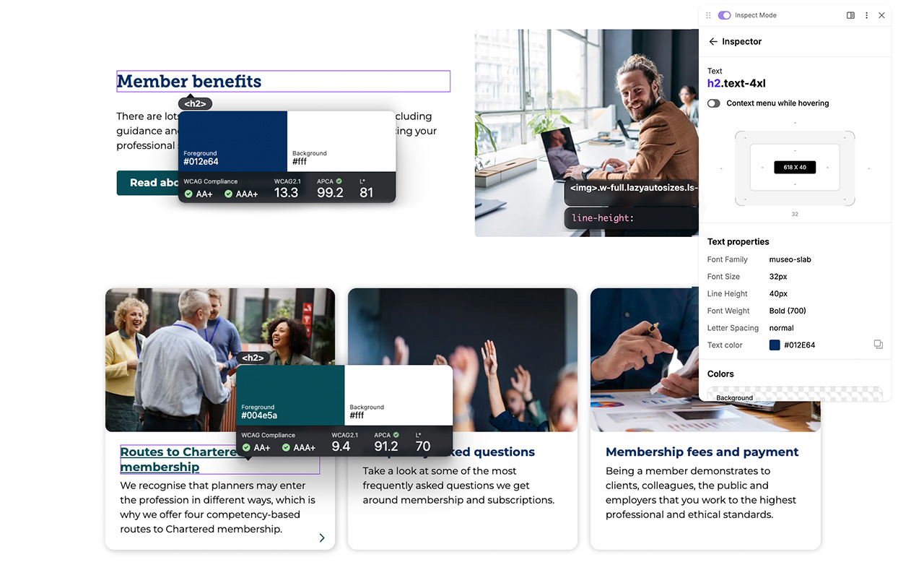Enable Context menu while hovering toggle

pos(714,103)
